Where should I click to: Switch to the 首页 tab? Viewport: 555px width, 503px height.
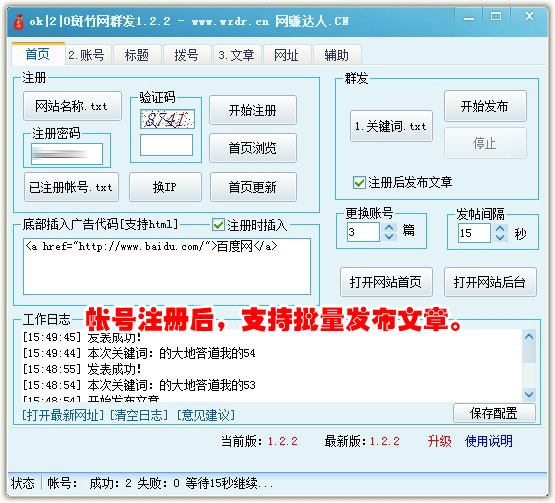38,54
